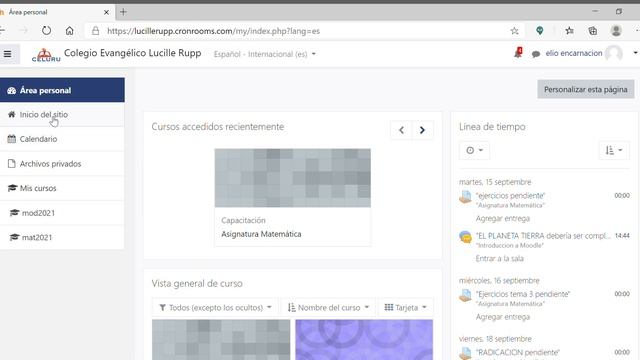Open Calendario from sidebar
Viewport: 640px width, 360px height.
62,139
